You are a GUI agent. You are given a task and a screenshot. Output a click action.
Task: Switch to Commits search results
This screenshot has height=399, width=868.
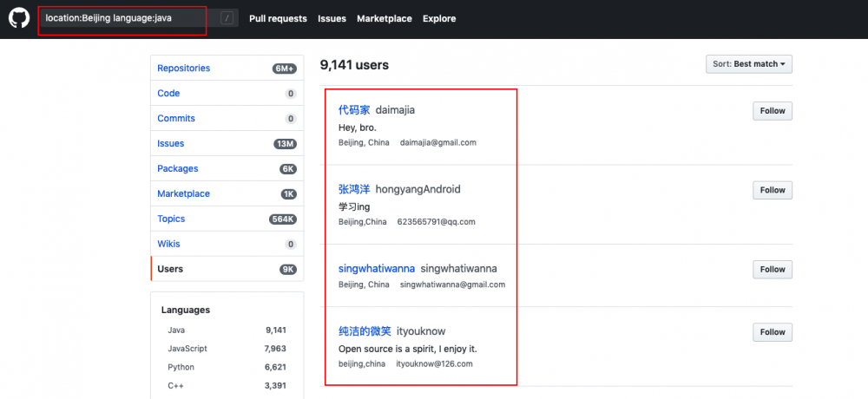(x=227, y=118)
